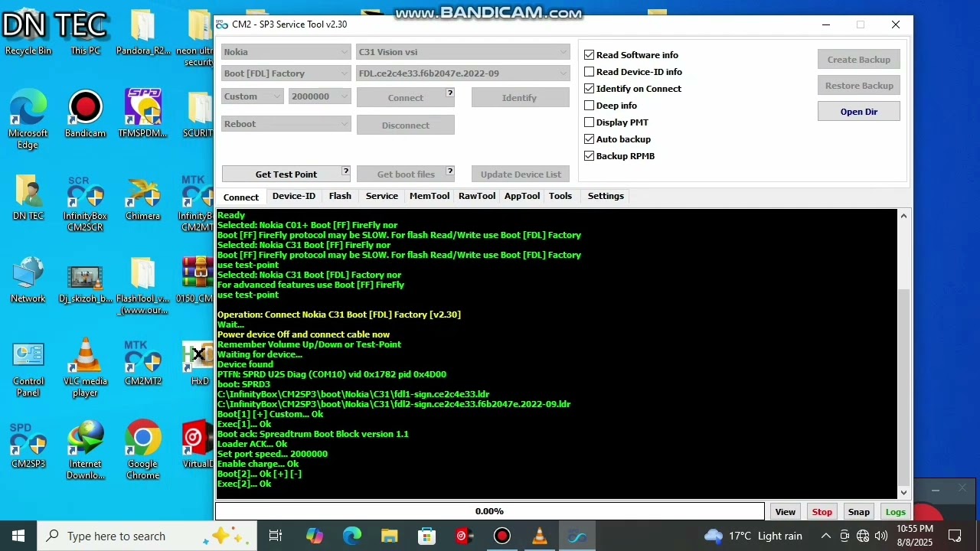Open the Reboot action dropdown
Viewport: 980px width, 551px height.
tap(286, 124)
